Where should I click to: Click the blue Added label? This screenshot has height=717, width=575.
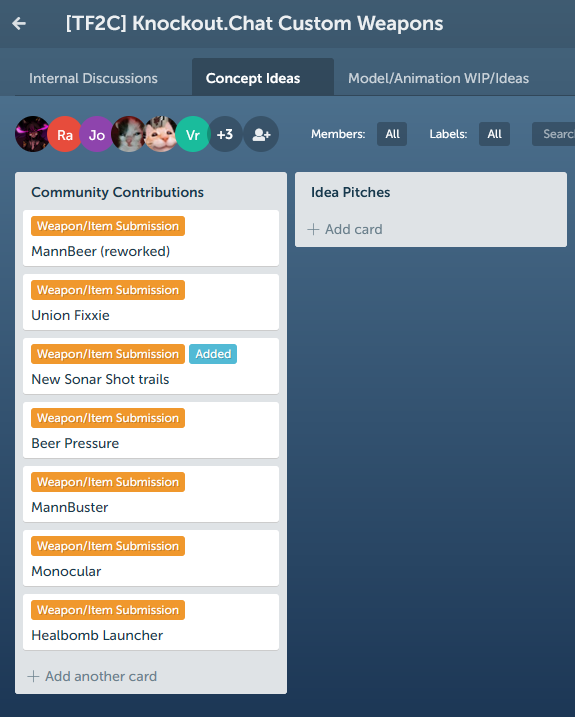point(213,354)
